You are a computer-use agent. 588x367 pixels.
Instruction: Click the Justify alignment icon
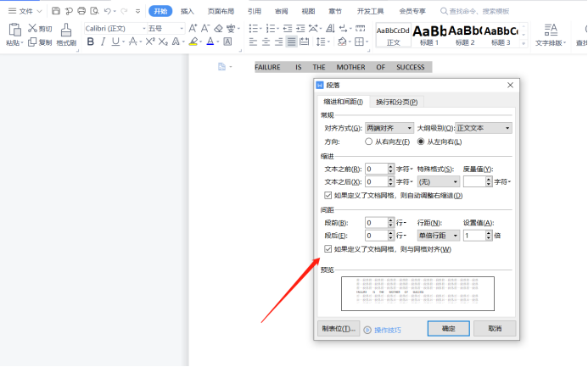[x=291, y=42]
